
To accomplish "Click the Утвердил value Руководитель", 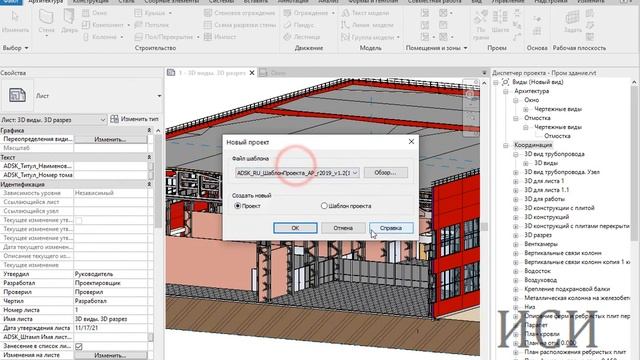I will point(110,274).
